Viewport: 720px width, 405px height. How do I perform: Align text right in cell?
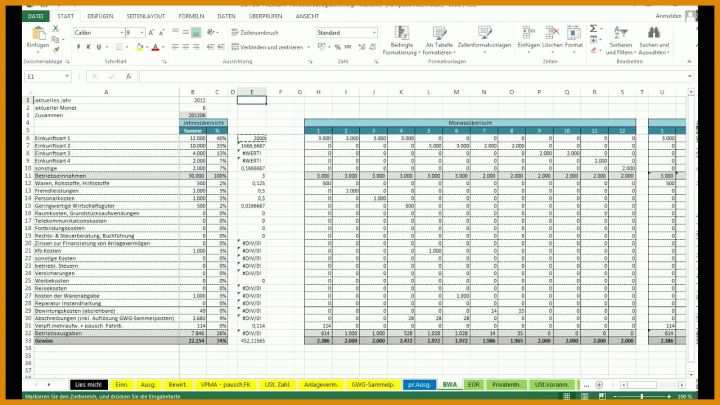196,47
